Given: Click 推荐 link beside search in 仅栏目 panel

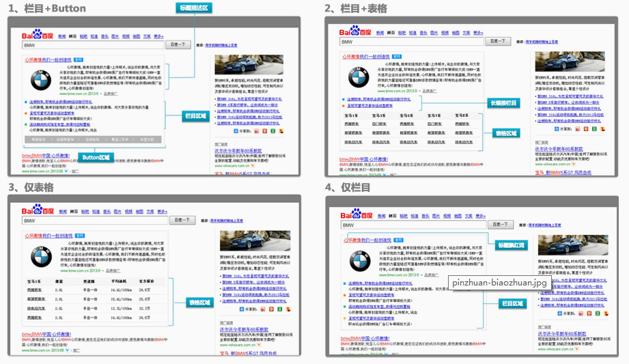Looking at the screenshot, I should point(545,225).
